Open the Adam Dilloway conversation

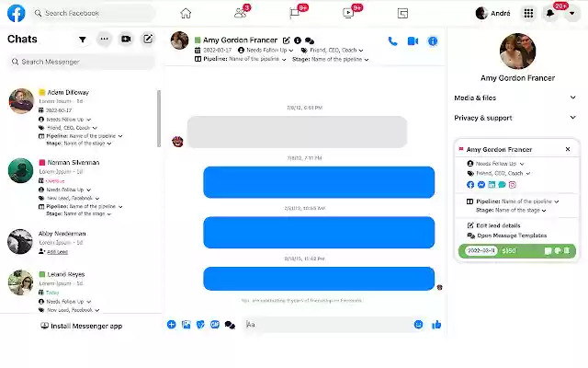81,118
